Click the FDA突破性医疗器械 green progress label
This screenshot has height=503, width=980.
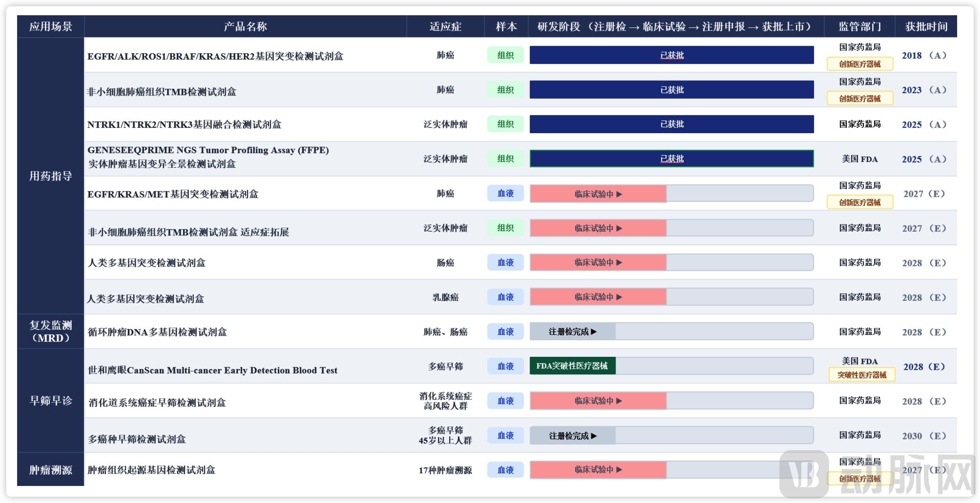tap(573, 366)
